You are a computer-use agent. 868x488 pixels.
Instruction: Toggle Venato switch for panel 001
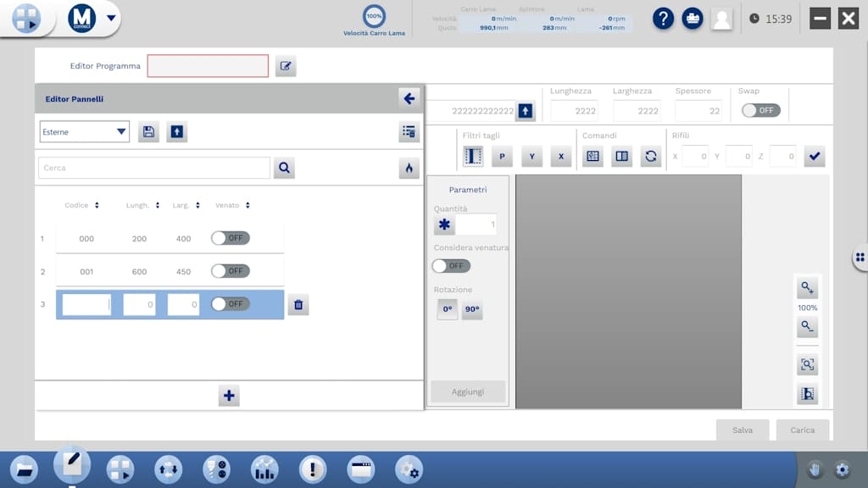(x=231, y=271)
